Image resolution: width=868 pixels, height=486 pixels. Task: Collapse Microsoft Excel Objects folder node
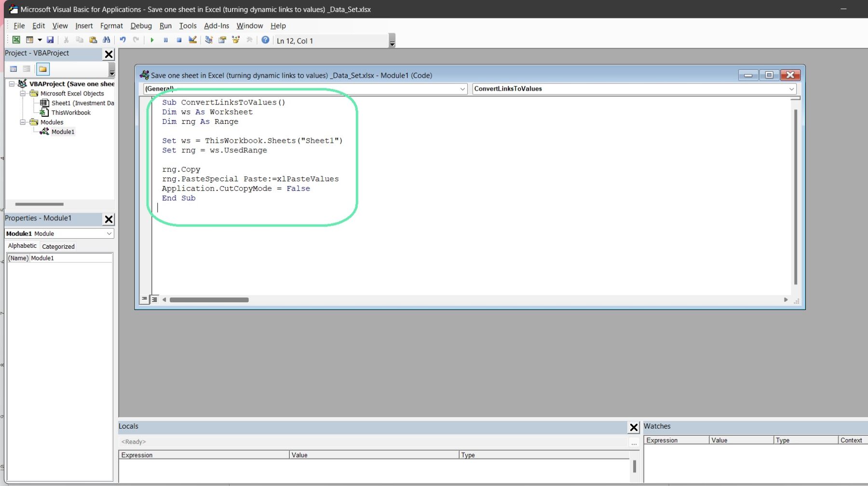click(x=23, y=94)
